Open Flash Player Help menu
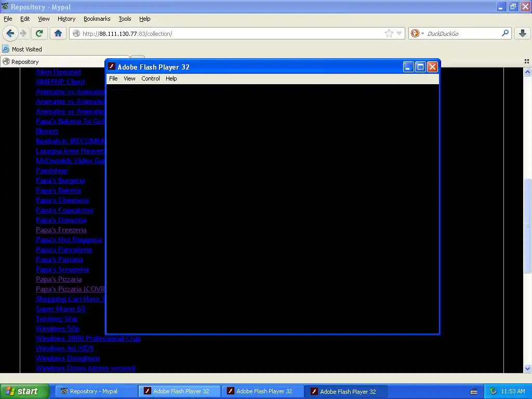The image size is (532, 399). point(171,79)
